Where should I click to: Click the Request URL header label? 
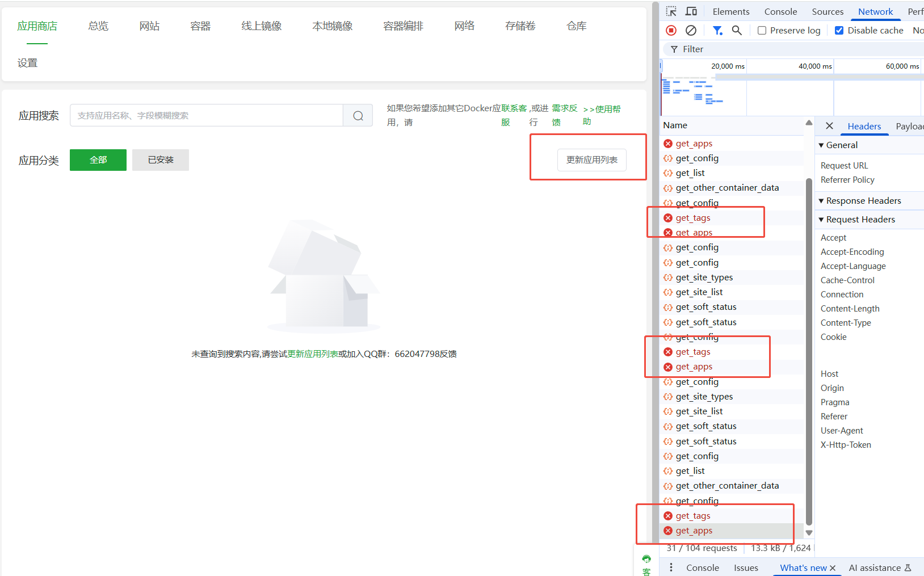(845, 166)
